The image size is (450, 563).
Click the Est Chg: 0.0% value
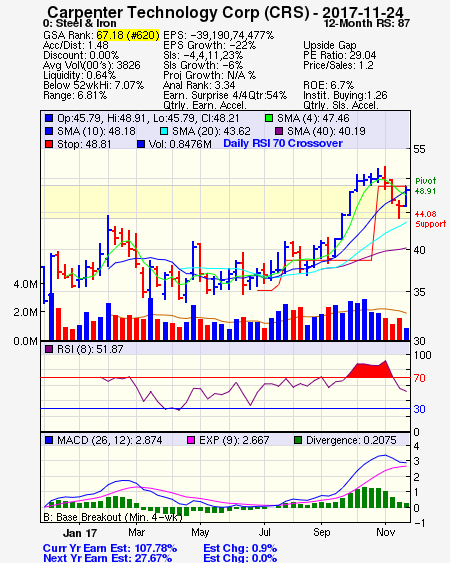(240, 558)
